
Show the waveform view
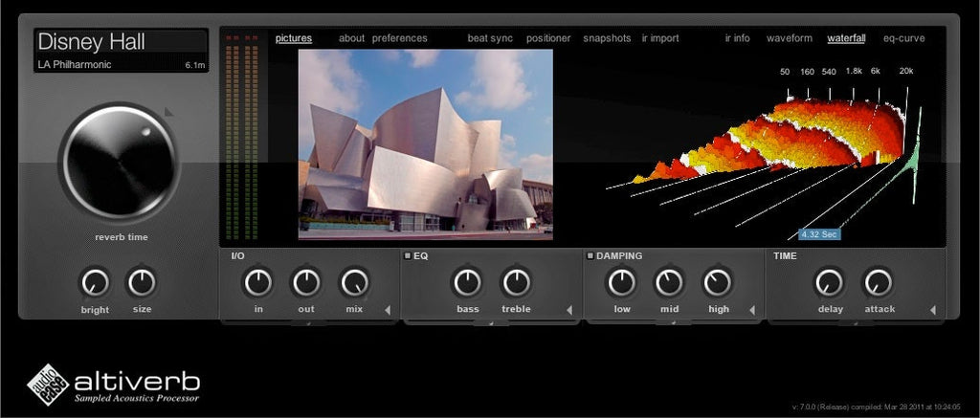[x=790, y=38]
